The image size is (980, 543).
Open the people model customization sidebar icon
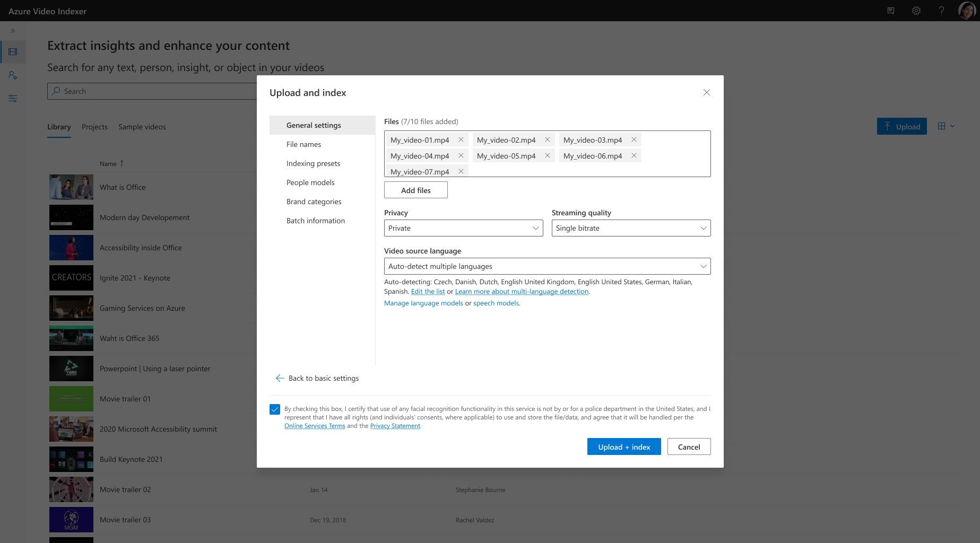[x=13, y=75]
